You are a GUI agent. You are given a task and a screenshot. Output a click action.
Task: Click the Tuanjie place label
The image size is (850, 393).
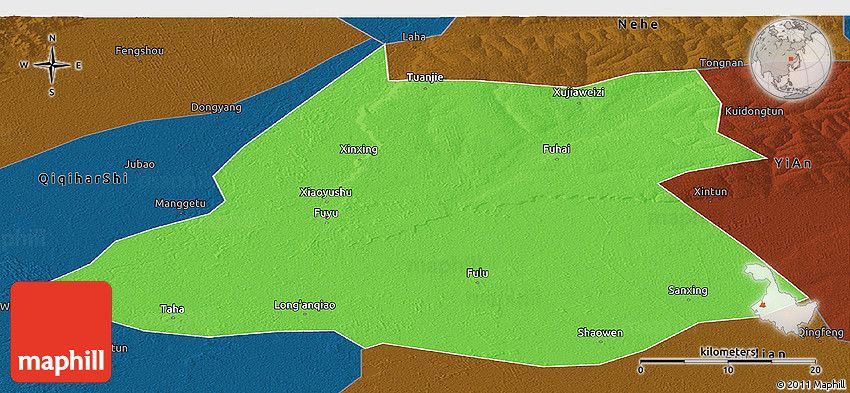click(x=425, y=78)
